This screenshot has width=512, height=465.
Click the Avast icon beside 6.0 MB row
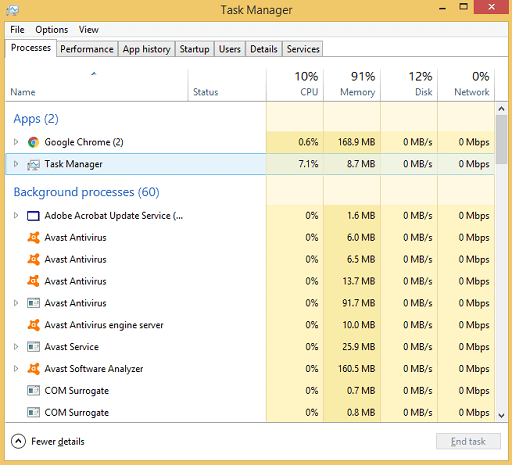coord(33,238)
